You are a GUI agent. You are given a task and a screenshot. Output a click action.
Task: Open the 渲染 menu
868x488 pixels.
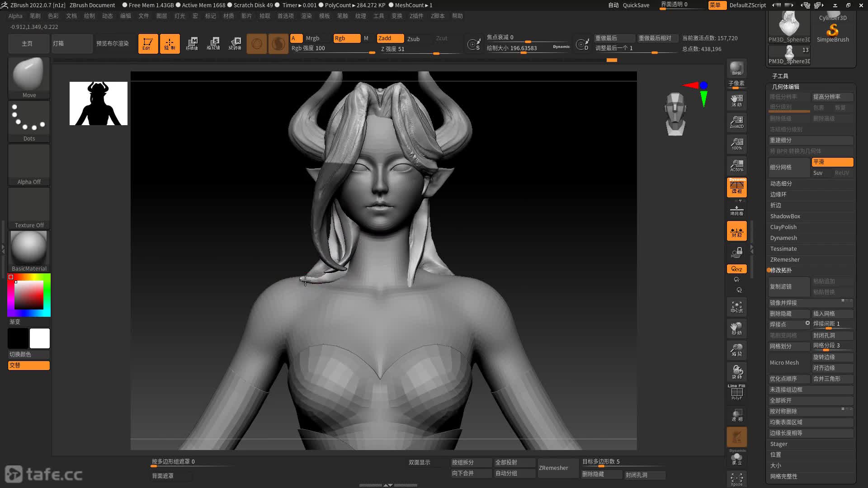click(307, 16)
